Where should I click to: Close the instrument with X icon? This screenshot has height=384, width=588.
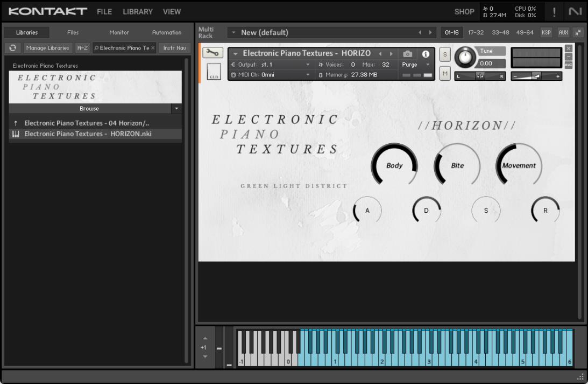[x=569, y=48]
